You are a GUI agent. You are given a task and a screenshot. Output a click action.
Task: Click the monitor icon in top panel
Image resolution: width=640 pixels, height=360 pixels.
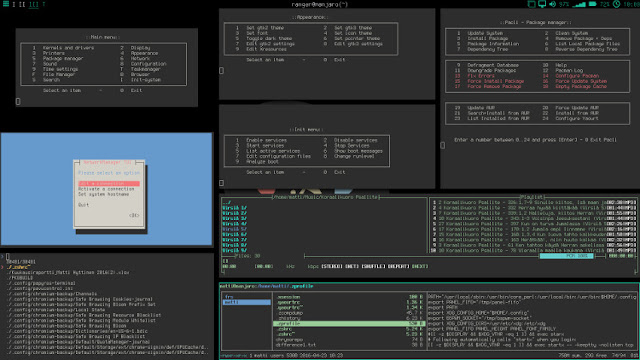(x=542, y=4)
